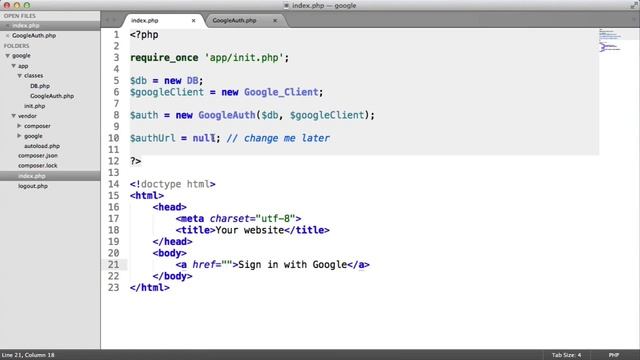Close the index.php tab
Screen dimensions: 640x360
pos(193,20)
